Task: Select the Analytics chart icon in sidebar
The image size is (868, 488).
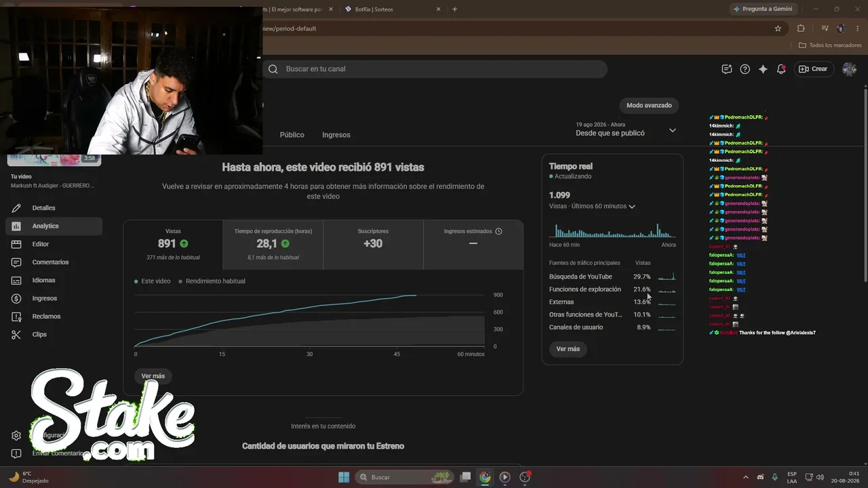Action: [x=17, y=226]
